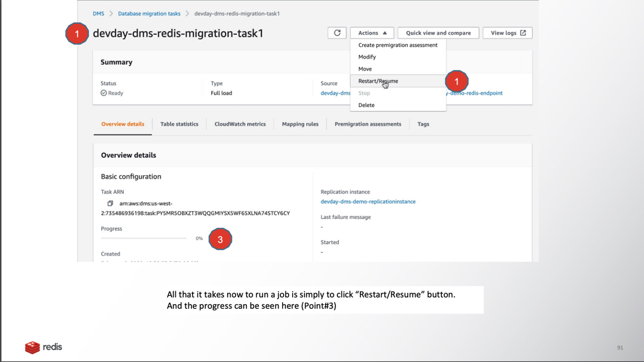644x362 pixels.
Task: Open the demo-redis-endpoint target link
Action: click(x=474, y=93)
